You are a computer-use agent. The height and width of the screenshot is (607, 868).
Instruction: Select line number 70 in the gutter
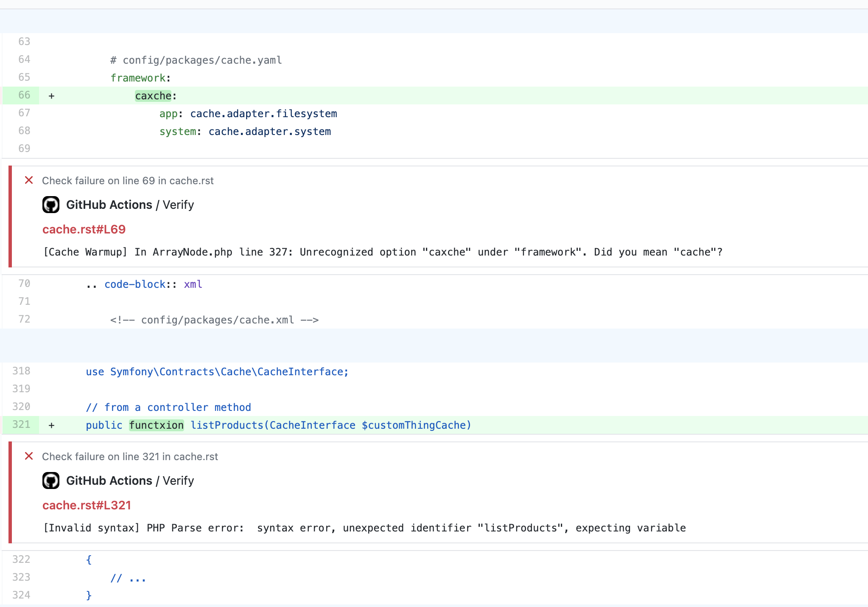coord(24,284)
